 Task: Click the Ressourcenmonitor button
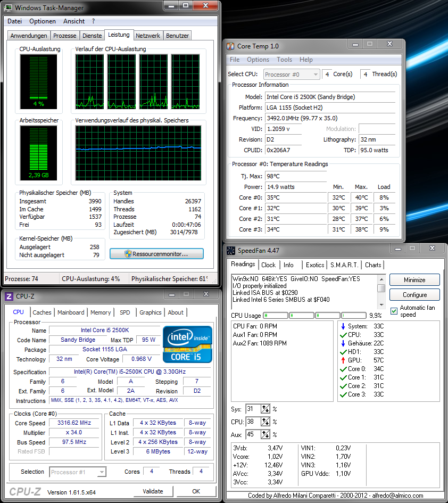[156, 254]
